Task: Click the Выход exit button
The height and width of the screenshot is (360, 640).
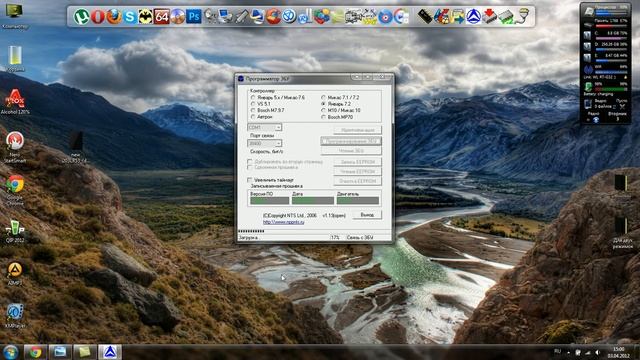Action: click(x=367, y=215)
